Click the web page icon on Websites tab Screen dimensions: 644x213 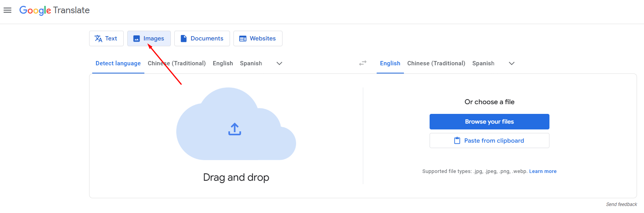243,38
